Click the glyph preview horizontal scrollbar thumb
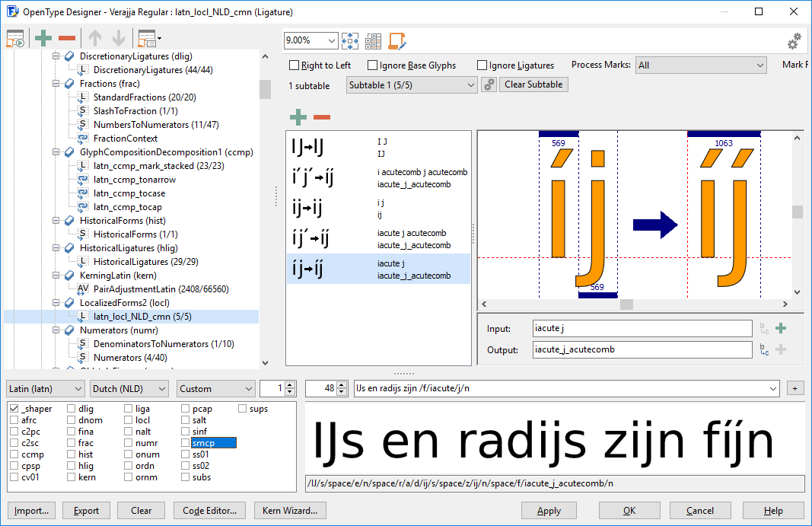This screenshot has width=812, height=526. point(626,304)
